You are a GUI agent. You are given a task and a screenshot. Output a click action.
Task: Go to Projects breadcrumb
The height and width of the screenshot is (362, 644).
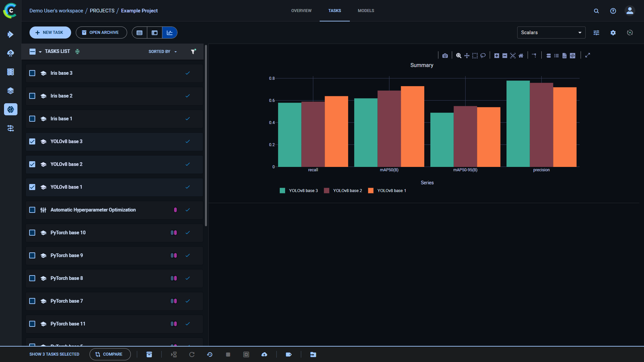102,11
